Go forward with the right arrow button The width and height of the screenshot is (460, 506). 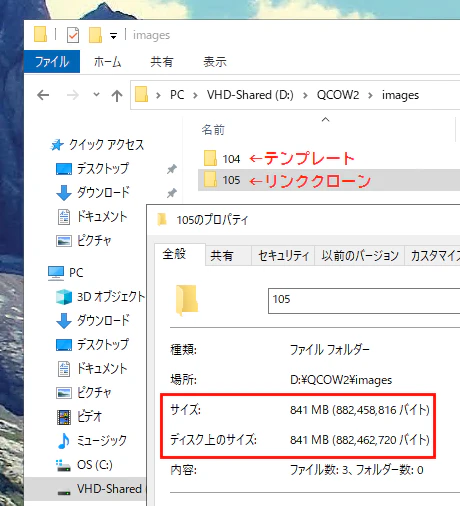coord(72,95)
